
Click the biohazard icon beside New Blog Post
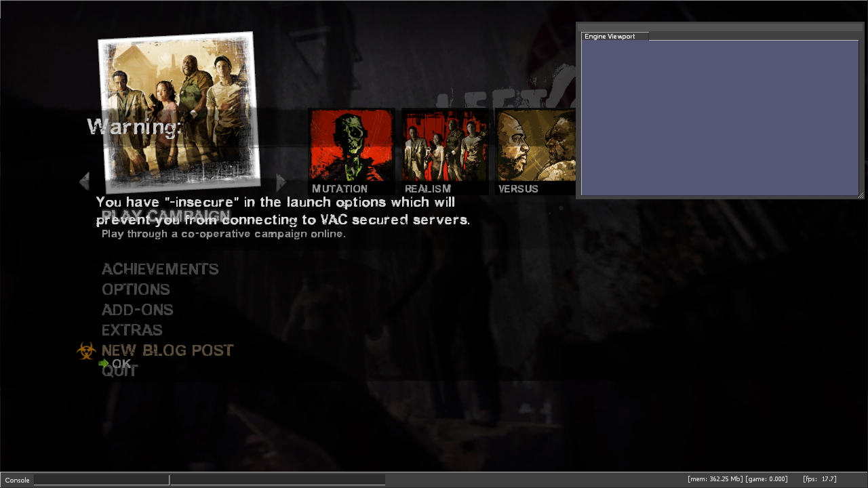coord(86,351)
